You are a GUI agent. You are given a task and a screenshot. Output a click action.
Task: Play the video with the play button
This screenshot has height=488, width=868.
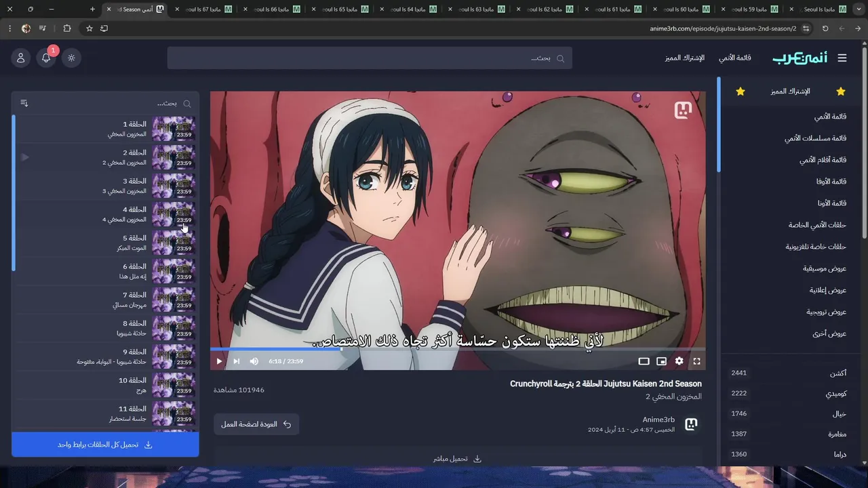click(219, 361)
